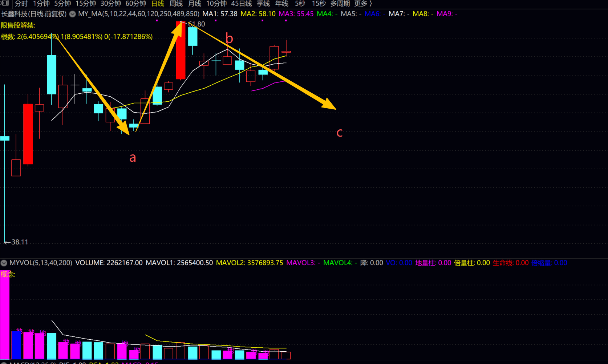The height and width of the screenshot is (364, 608).
Task: Switch to the 月线 monthly tab
Action: [195, 4]
